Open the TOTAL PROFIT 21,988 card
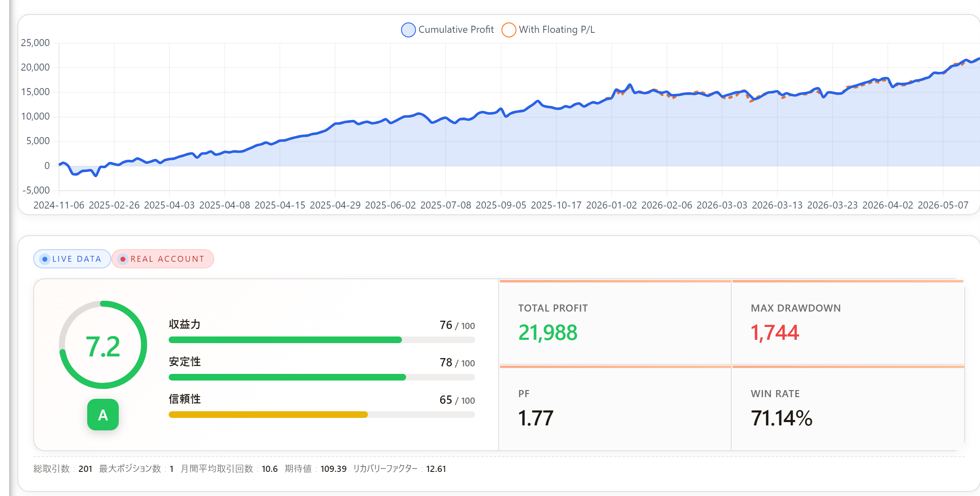Image resolution: width=980 pixels, height=496 pixels. (x=615, y=322)
